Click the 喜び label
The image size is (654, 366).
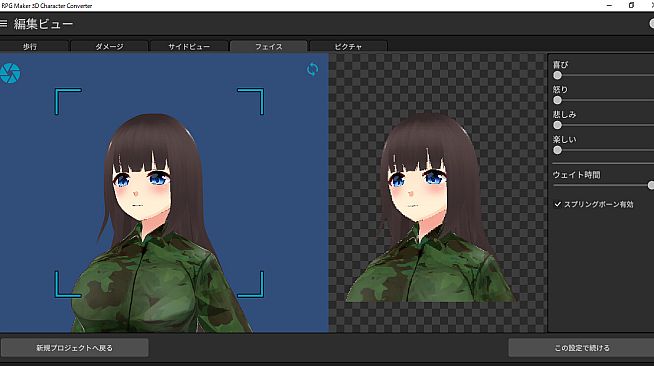pyautogui.click(x=561, y=65)
